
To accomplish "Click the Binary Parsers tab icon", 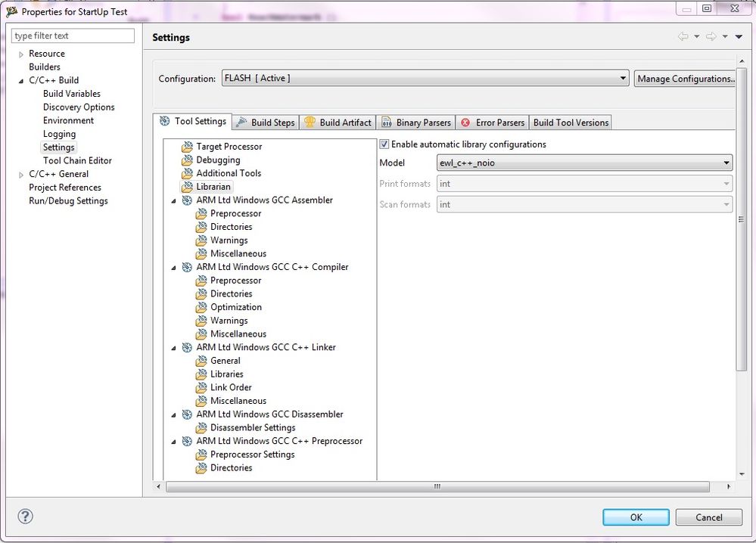I will click(386, 123).
